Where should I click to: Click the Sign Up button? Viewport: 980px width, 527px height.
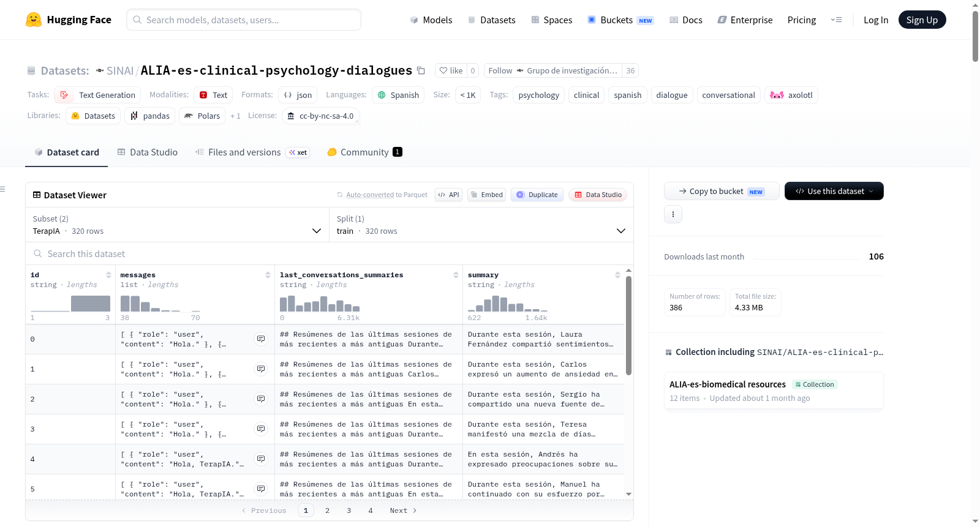coord(922,20)
